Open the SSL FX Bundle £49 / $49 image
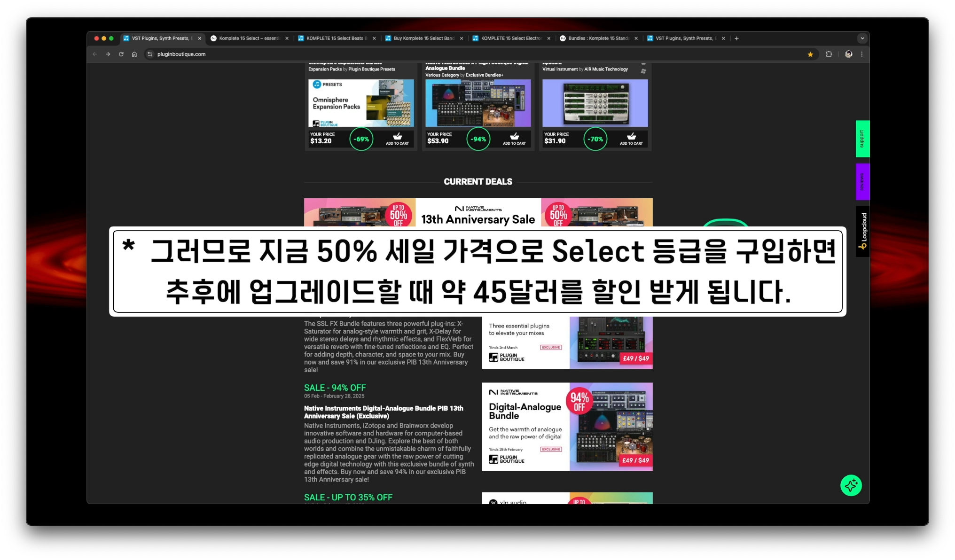 click(x=567, y=342)
